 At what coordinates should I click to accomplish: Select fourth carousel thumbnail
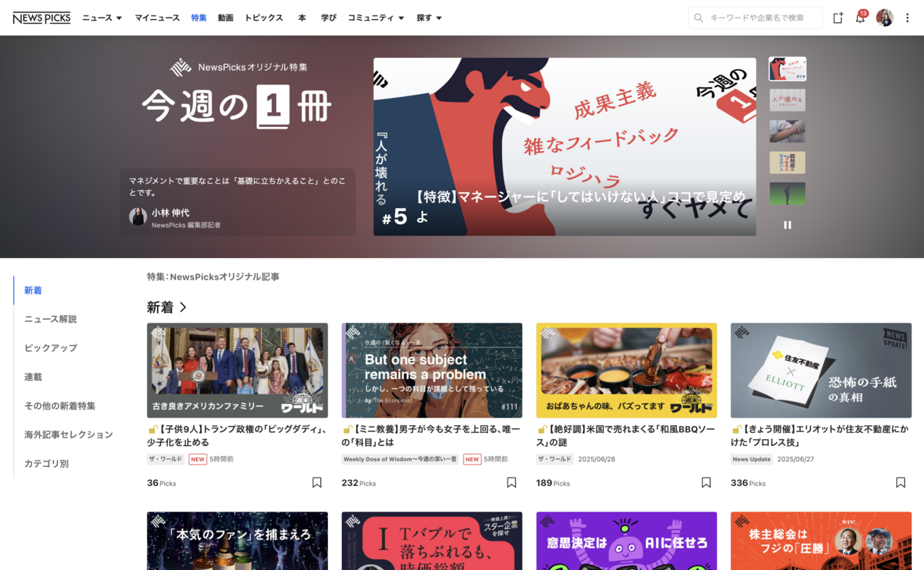tap(787, 163)
